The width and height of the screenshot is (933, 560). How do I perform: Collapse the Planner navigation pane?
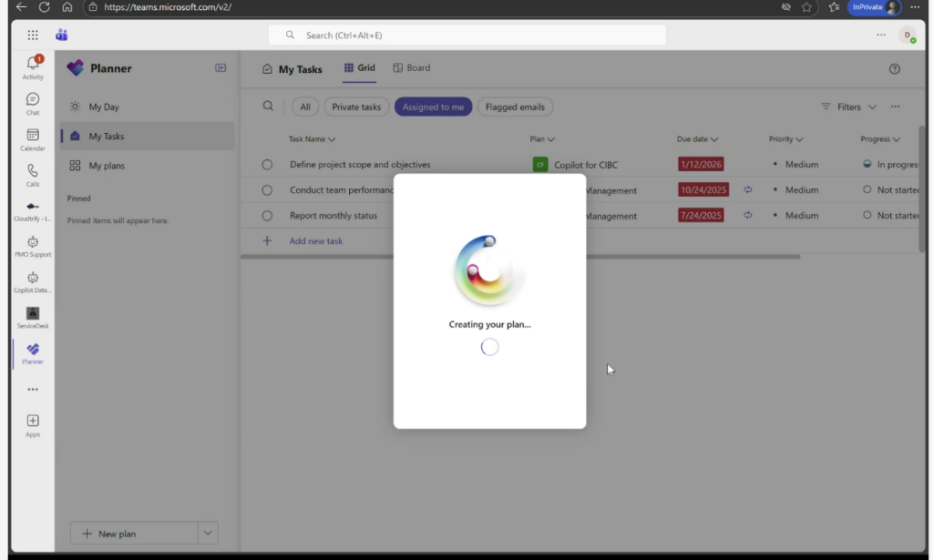pyautogui.click(x=220, y=67)
